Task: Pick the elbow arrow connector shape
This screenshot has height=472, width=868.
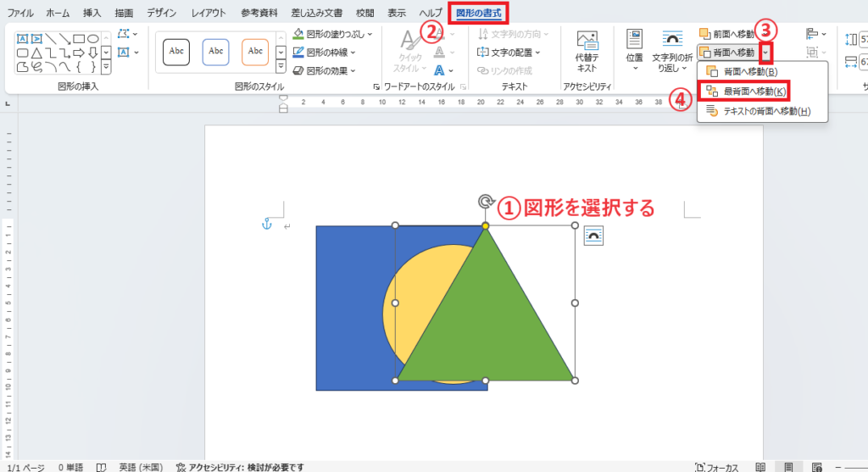Action: tap(64, 53)
